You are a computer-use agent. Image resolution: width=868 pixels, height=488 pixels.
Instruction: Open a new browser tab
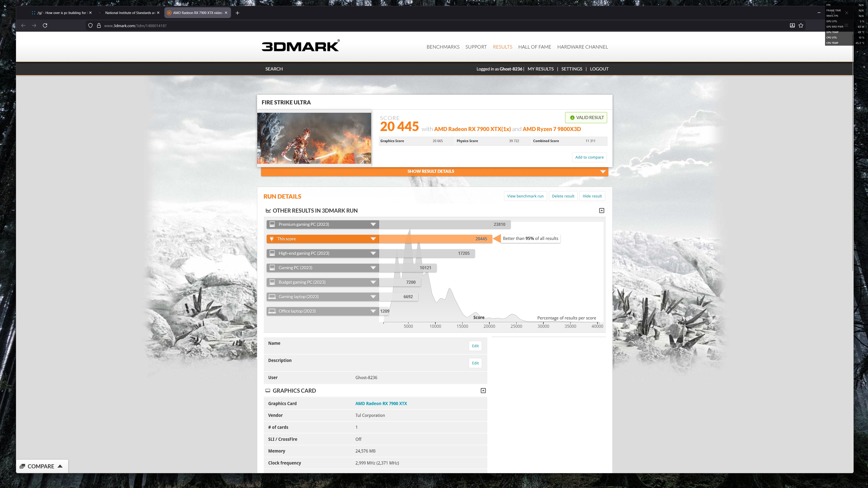(x=237, y=13)
